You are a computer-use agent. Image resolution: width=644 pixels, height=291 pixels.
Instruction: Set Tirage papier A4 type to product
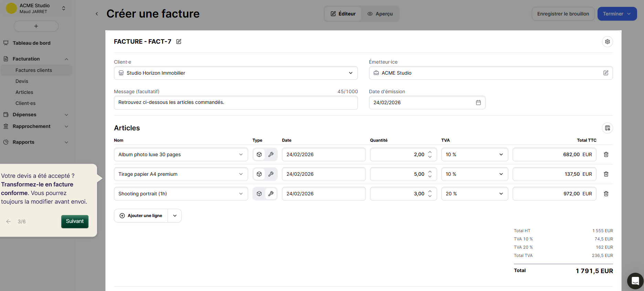(x=259, y=174)
